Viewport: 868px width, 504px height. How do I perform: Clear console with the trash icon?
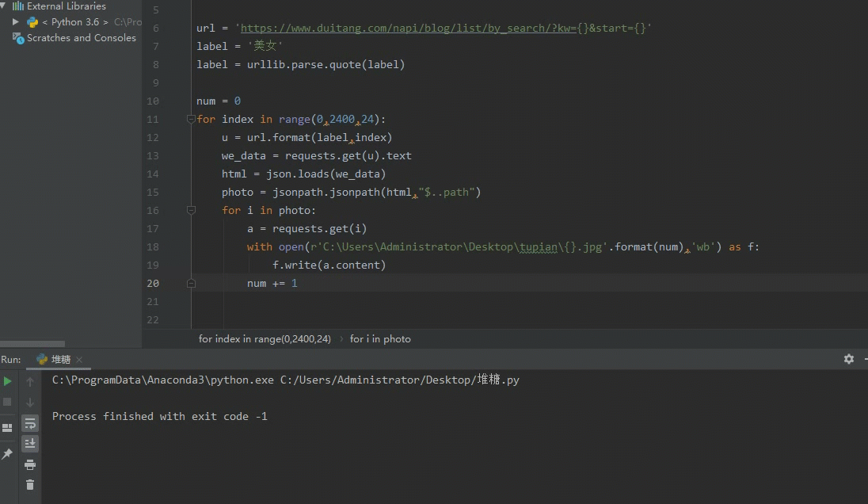click(x=30, y=485)
